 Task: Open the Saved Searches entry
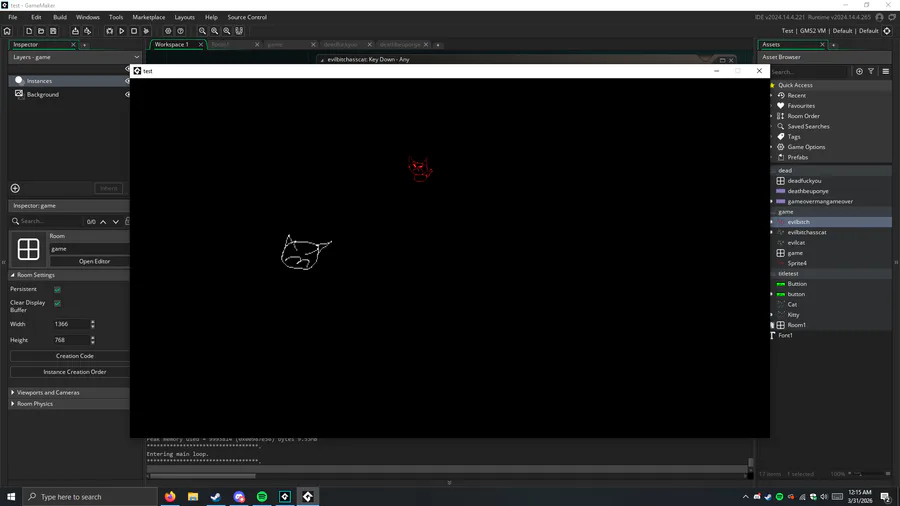point(808,126)
